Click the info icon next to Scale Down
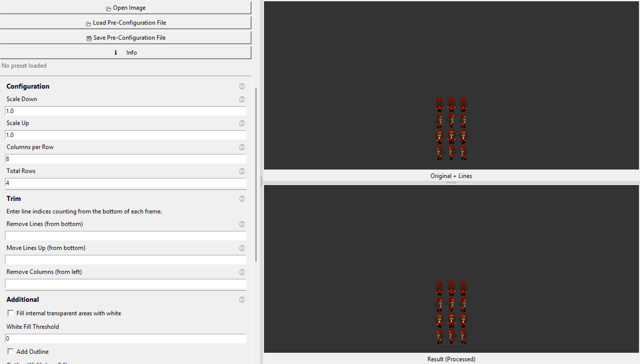Screen dimensions: 640x364 click(x=242, y=99)
